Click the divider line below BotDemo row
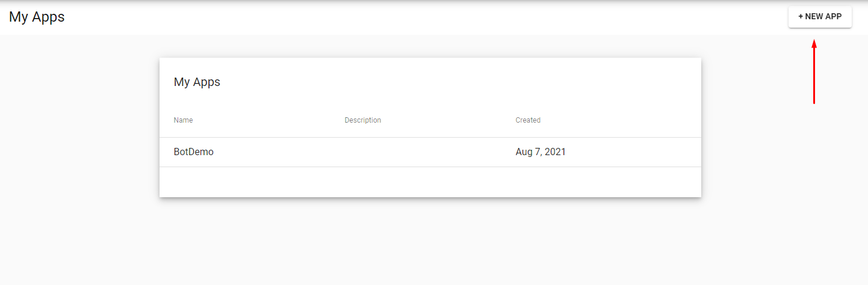Image resolution: width=868 pixels, height=285 pixels. tap(430, 167)
